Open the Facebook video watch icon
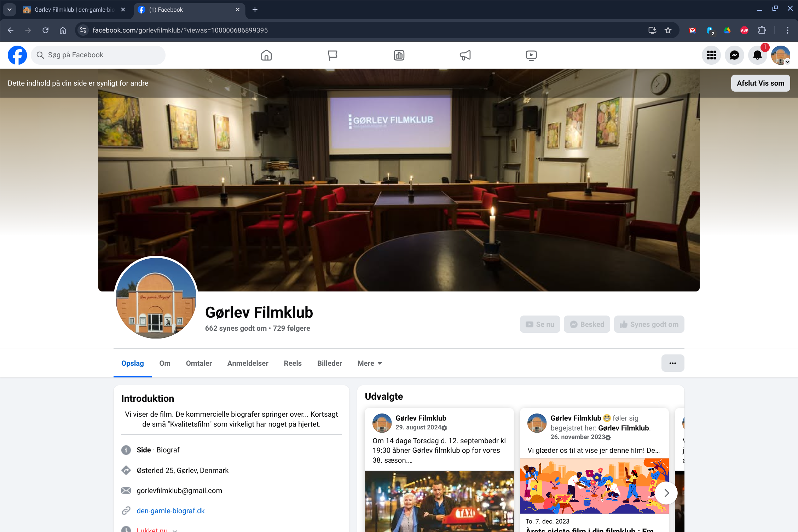 point(531,55)
